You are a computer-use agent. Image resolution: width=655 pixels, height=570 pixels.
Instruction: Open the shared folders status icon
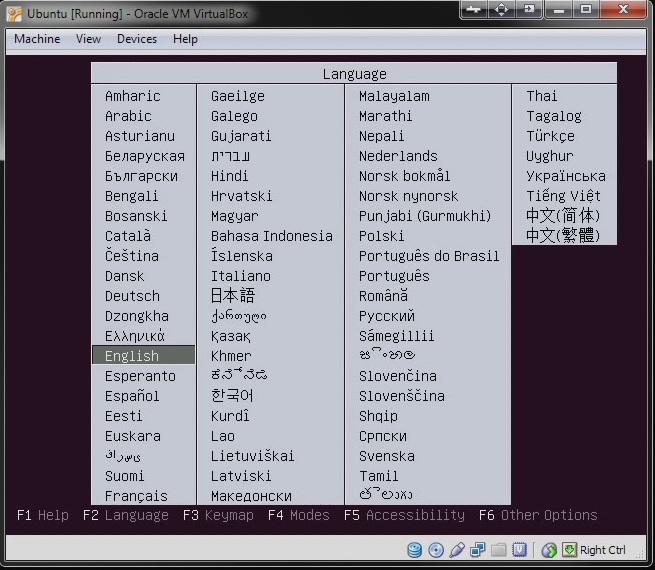click(498, 550)
